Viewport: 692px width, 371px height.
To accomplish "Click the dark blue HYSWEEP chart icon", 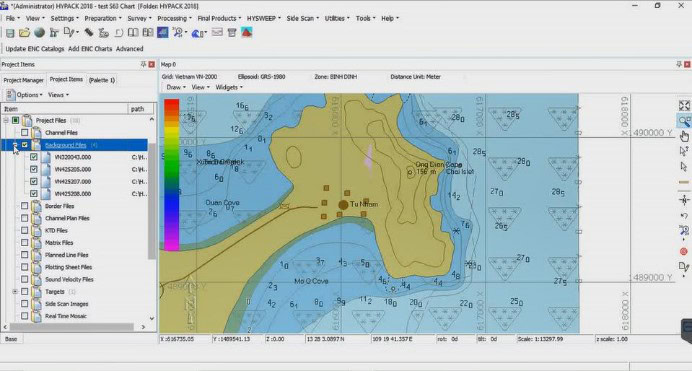I will (163, 33).
